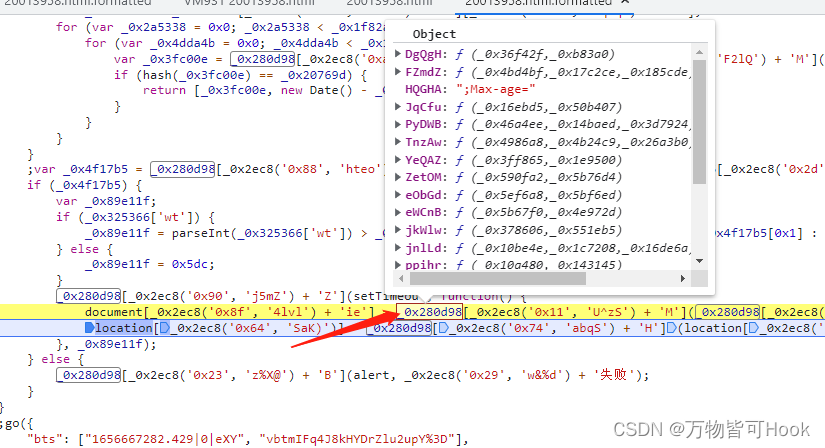Expand the TnzAw property row

pos(398,142)
